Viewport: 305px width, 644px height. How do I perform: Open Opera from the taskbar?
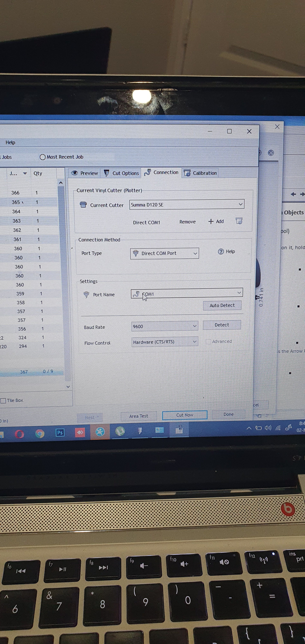[20, 434]
